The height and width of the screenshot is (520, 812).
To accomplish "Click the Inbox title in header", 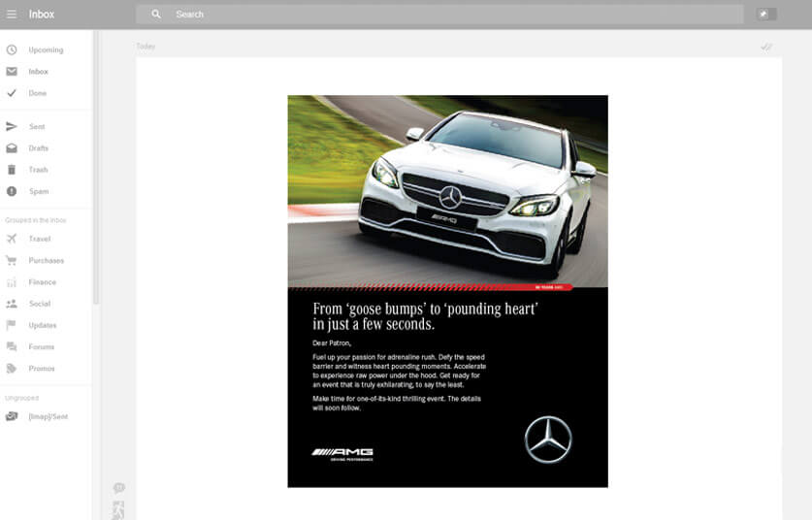I will (x=42, y=15).
